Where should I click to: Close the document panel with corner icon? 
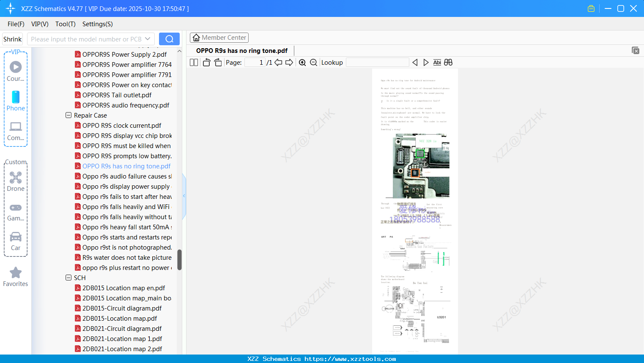point(636,50)
